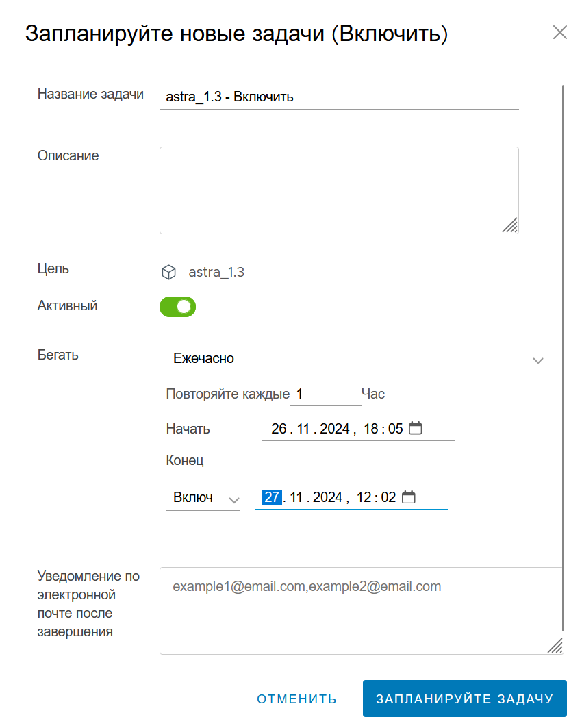Click the astra_1.3 target name
This screenshot has height=728, width=582.
(216, 272)
